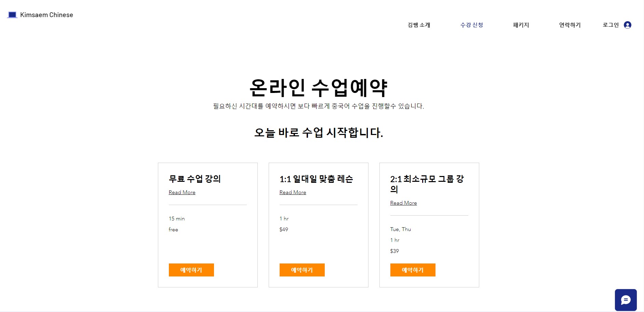Read More under 무료 수업 강의

[182, 192]
